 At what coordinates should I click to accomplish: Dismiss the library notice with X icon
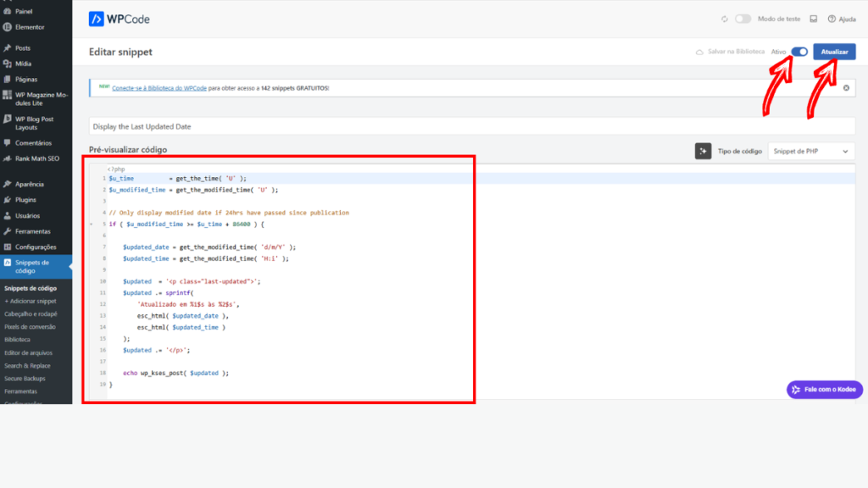coord(846,87)
